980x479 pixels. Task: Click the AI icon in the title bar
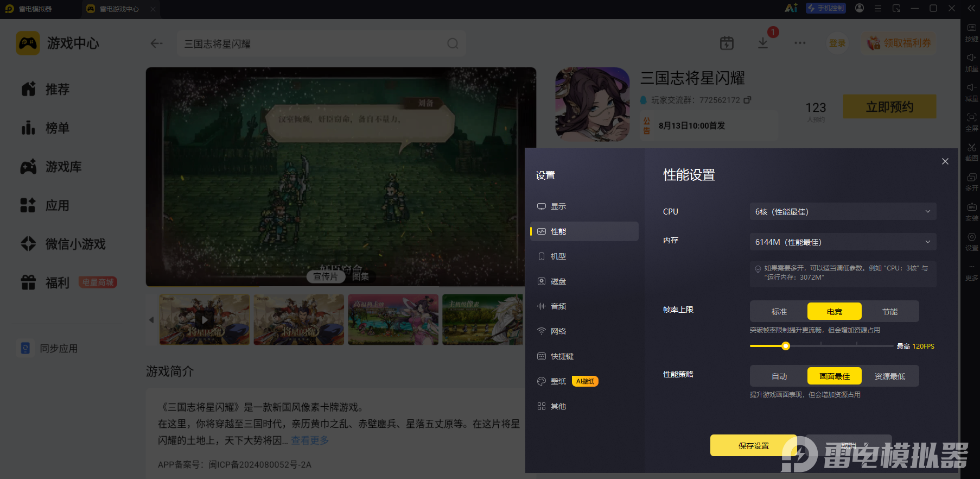tap(791, 8)
